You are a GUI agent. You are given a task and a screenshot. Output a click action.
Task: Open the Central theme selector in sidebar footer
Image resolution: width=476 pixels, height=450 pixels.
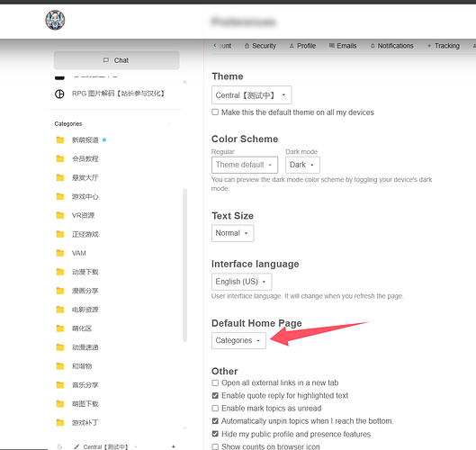[x=105, y=446]
